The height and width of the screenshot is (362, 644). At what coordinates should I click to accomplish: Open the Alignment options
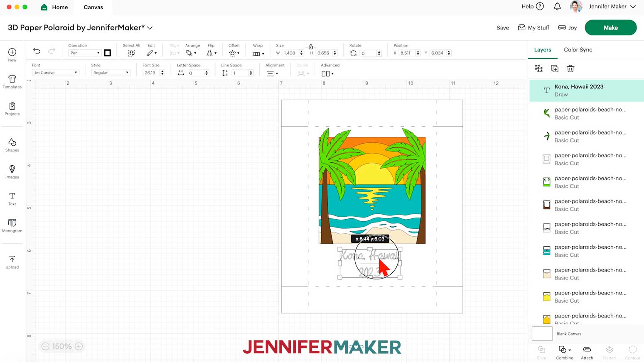272,73
